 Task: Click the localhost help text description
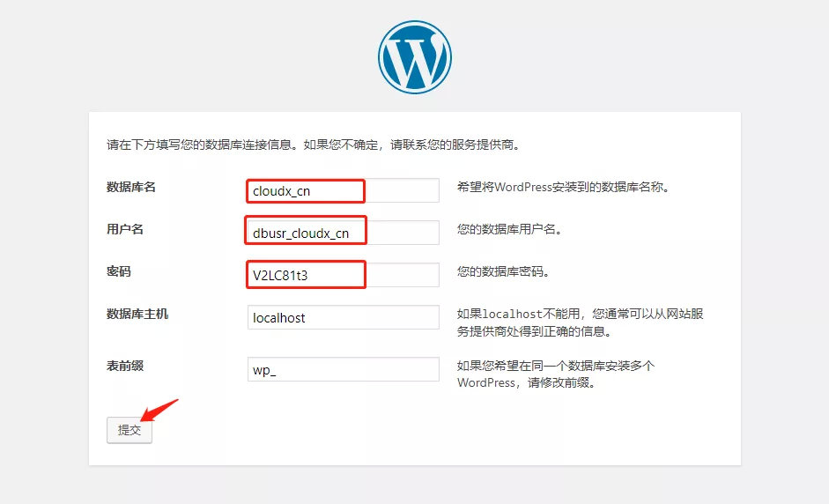point(580,322)
